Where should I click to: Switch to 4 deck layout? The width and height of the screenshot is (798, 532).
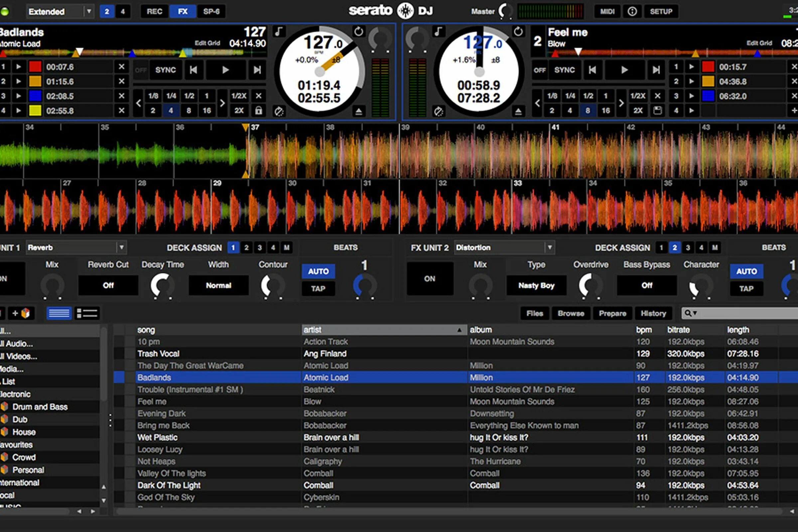[123, 12]
